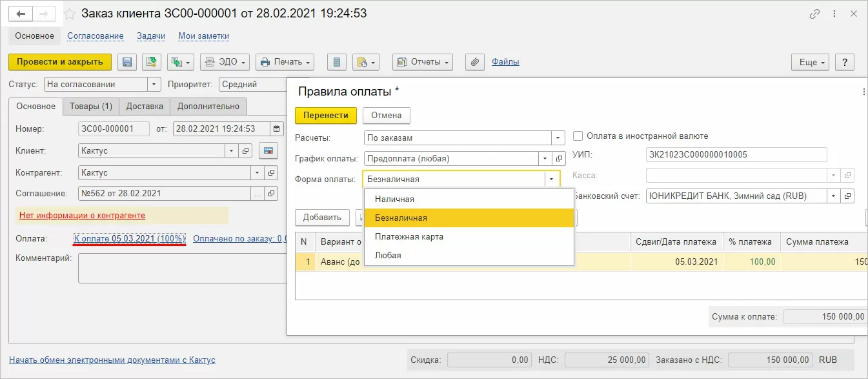Open the Файлы link
The image size is (868, 379).
505,62
